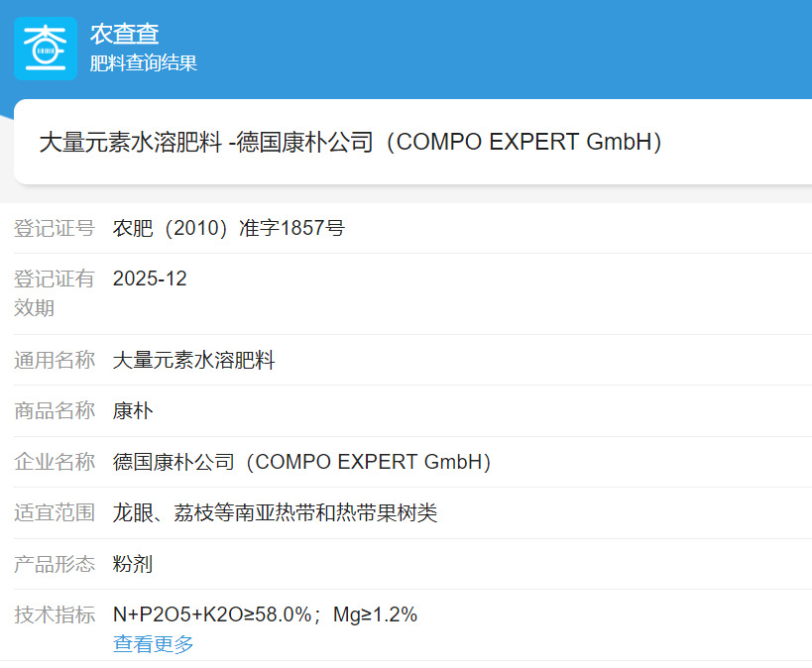812x668 pixels.
Task: Click the 产品形态 label
Action: (55, 564)
